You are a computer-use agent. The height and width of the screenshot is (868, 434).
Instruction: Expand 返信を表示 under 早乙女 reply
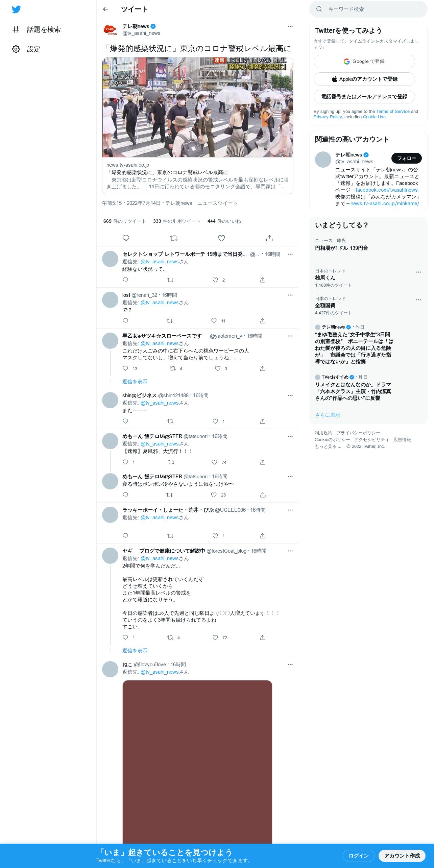click(135, 382)
